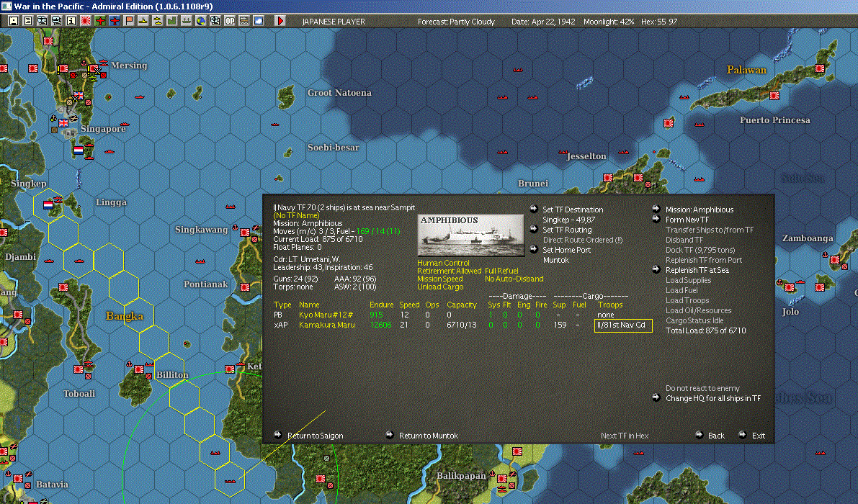Click the OP toolbar icon

click(x=230, y=21)
